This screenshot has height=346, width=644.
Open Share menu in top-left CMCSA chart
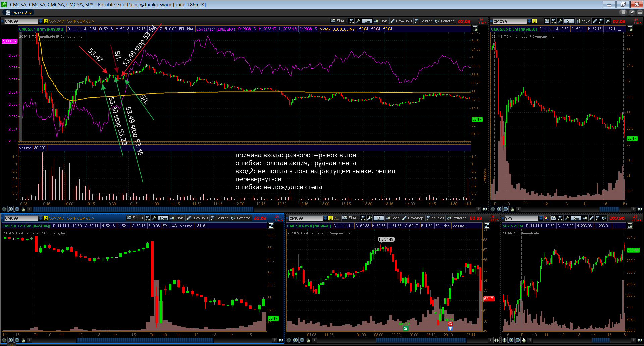point(338,21)
